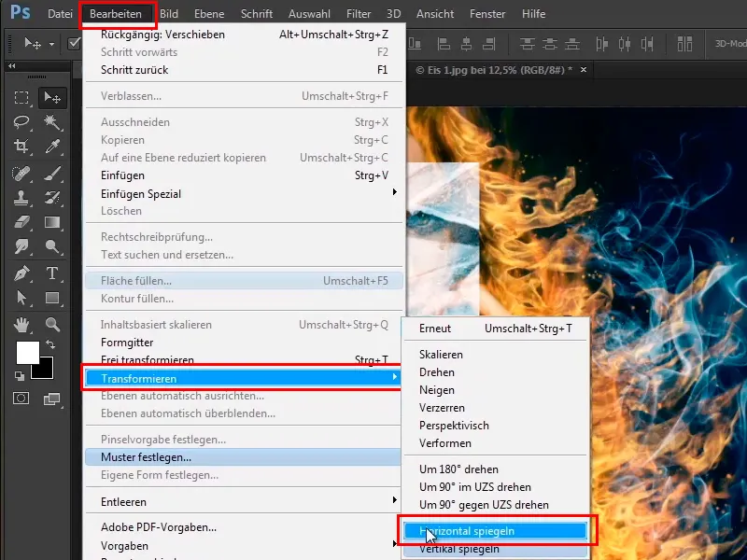Select the Brush tool
Viewport: 747px width, 560px height.
(x=52, y=174)
